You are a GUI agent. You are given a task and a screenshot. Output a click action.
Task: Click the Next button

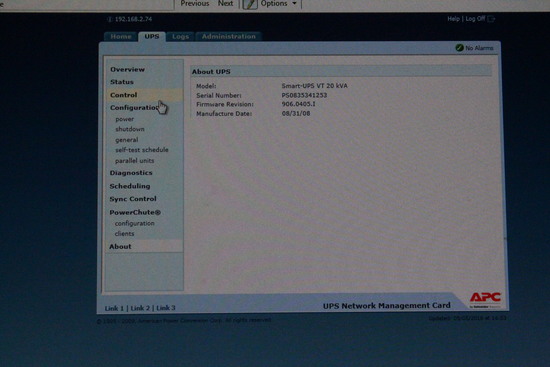click(225, 4)
